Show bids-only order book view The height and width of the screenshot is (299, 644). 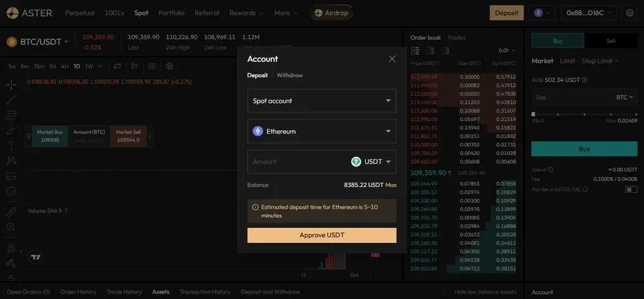point(430,51)
